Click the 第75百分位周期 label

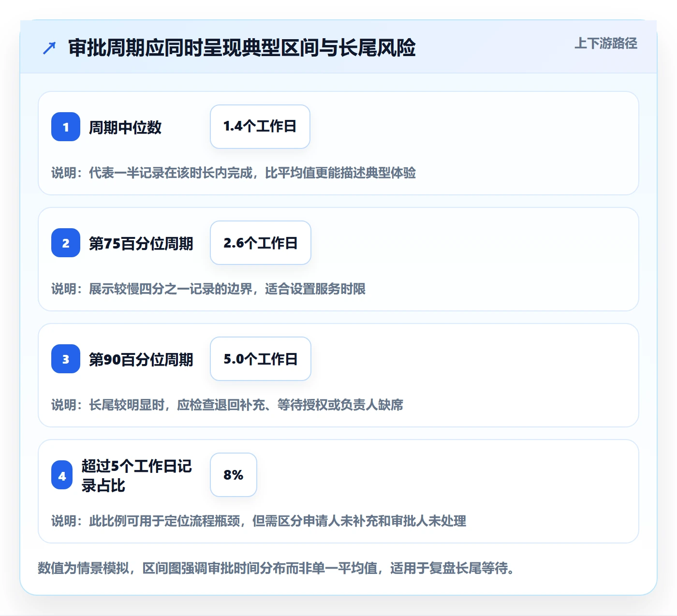[141, 243]
